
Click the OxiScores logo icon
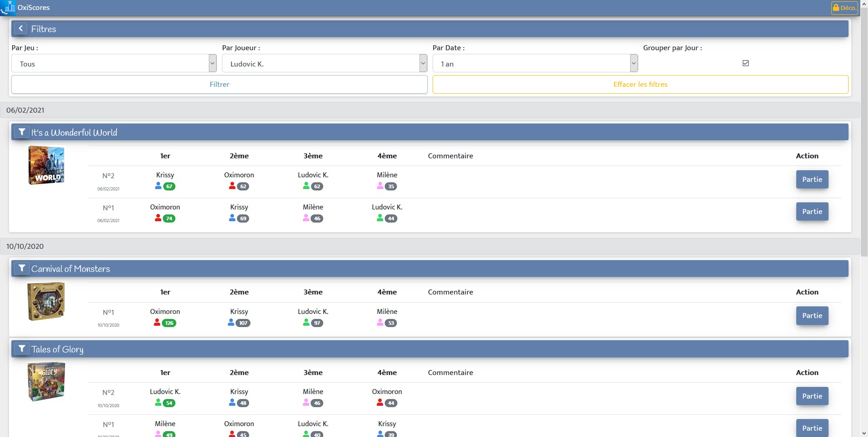pos(8,7)
